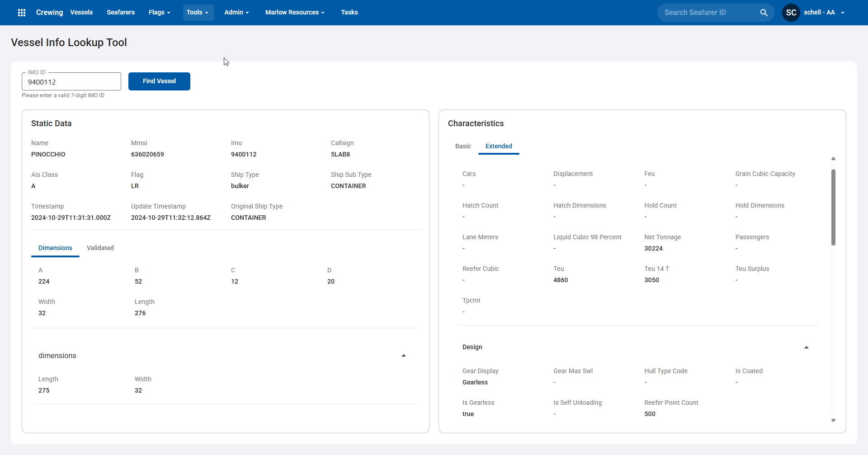Click the SC user avatar
Viewport: 868px width, 455px height.
(x=791, y=13)
